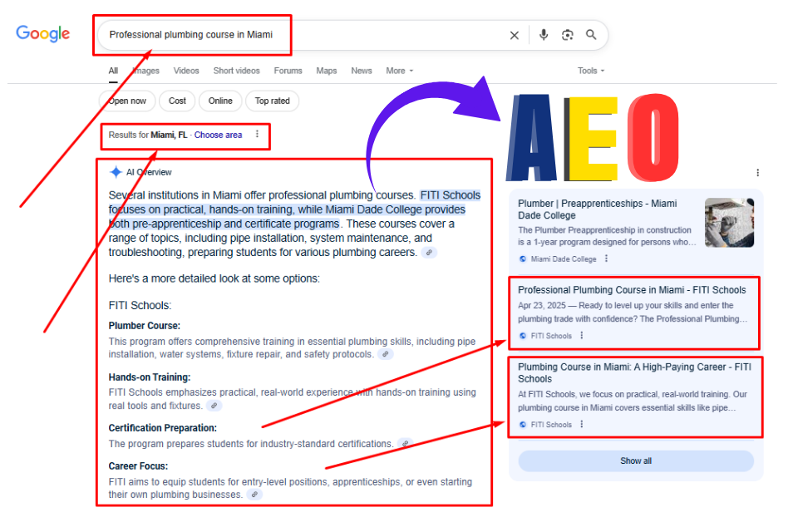
Task: Switch to the Short videos tab
Action: click(x=237, y=71)
